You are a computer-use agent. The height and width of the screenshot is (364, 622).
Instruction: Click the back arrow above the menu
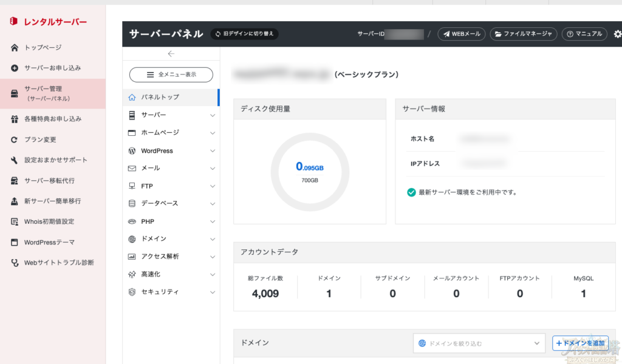pyautogui.click(x=171, y=54)
